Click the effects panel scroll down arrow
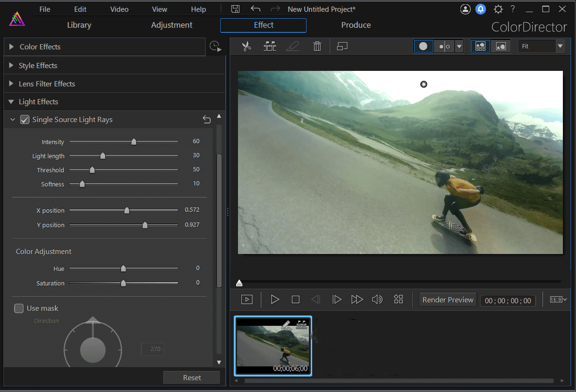 [x=219, y=362]
